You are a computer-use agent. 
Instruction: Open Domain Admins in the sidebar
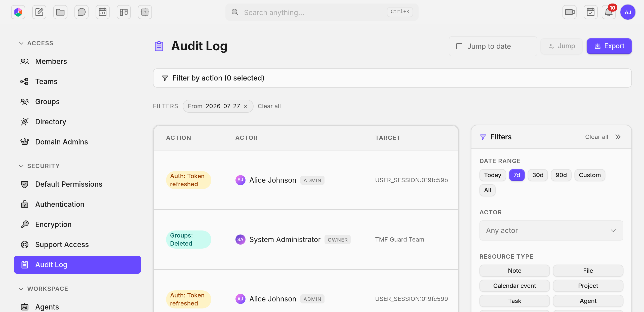pyautogui.click(x=77, y=142)
